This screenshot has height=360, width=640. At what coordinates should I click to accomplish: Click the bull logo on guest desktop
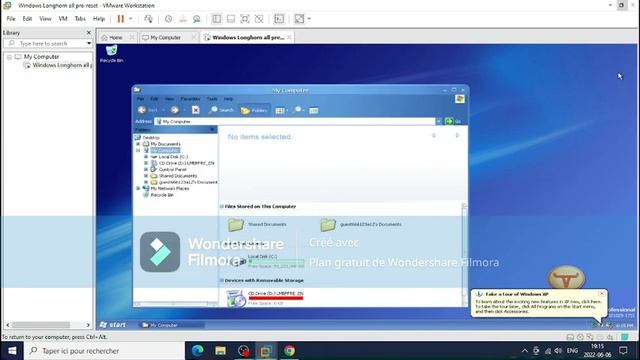tap(566, 279)
